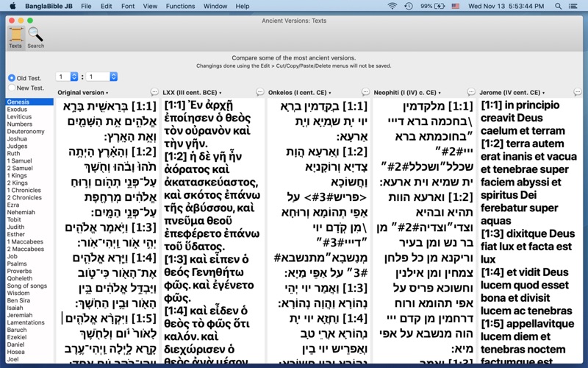The height and width of the screenshot is (368, 588).
Task: Select Jeremiah in the book list
Action: 29,315
